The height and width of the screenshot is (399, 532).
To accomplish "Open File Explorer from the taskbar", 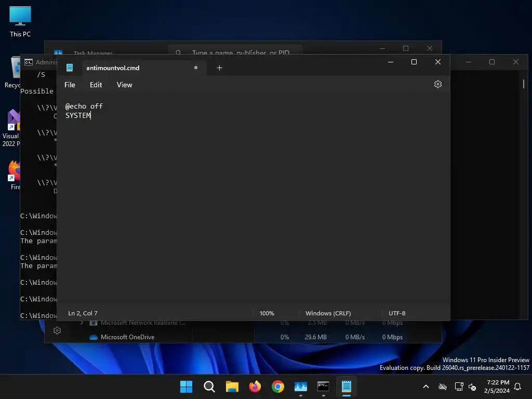I will pyautogui.click(x=232, y=387).
